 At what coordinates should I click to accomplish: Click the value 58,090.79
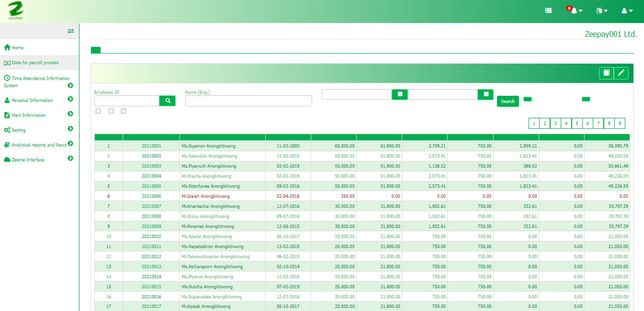618,146
